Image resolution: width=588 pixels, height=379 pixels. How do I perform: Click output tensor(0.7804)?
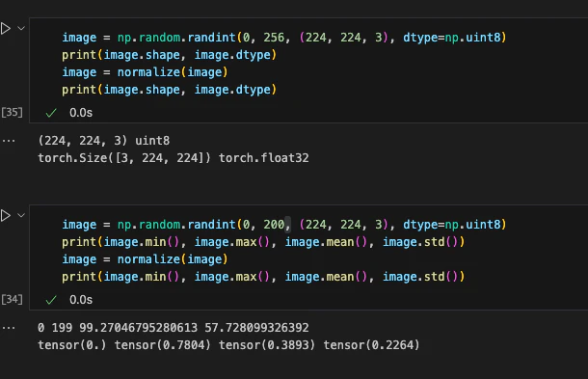(162, 345)
